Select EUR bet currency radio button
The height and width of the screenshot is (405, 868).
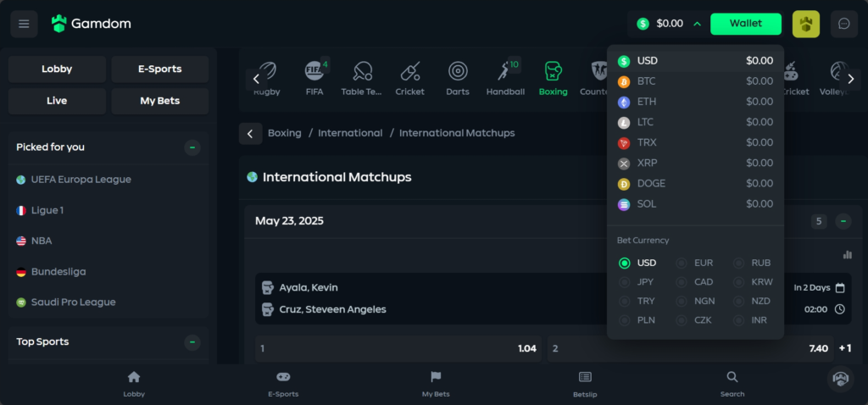click(x=682, y=264)
